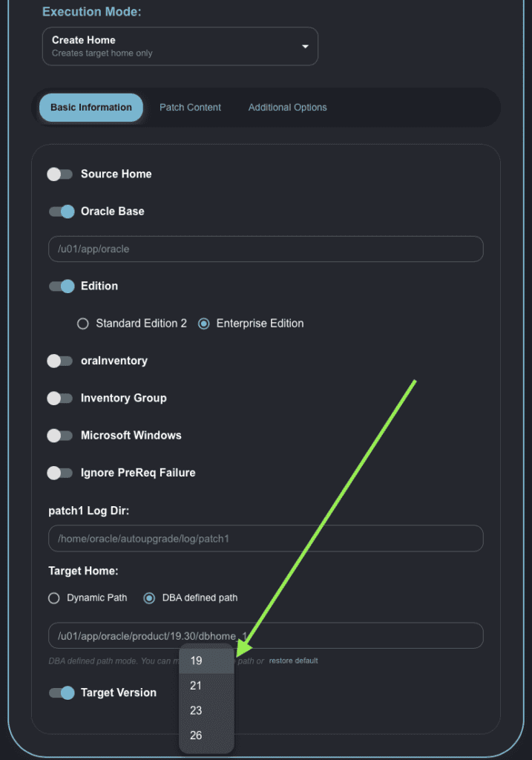Select Standard Edition 2 radio button

(x=84, y=324)
